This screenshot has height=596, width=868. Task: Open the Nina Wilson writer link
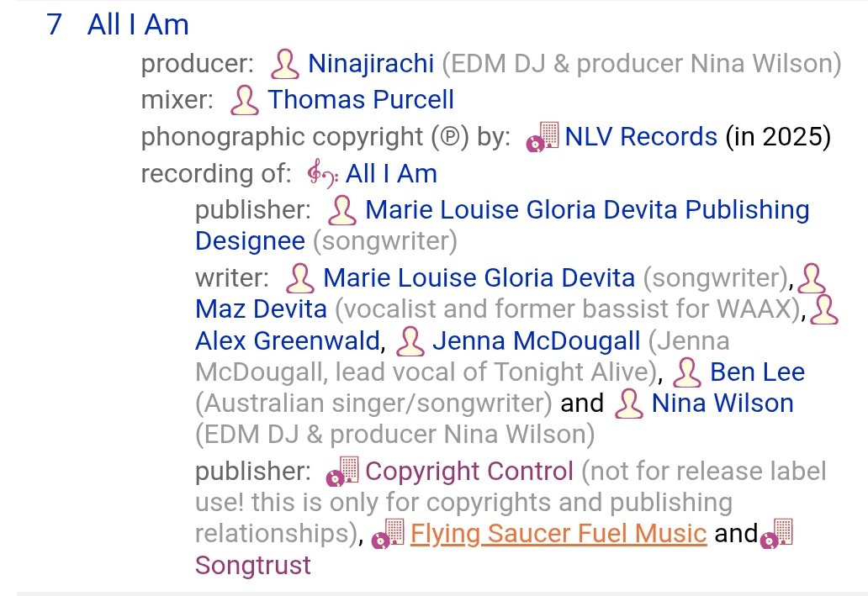point(722,403)
